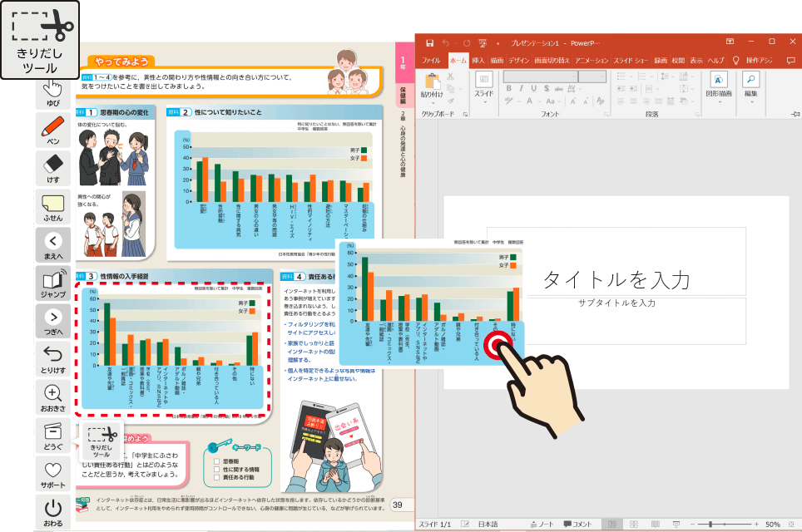
Task: Expand the 貼り付け paste options arrow
Action: coord(433,103)
